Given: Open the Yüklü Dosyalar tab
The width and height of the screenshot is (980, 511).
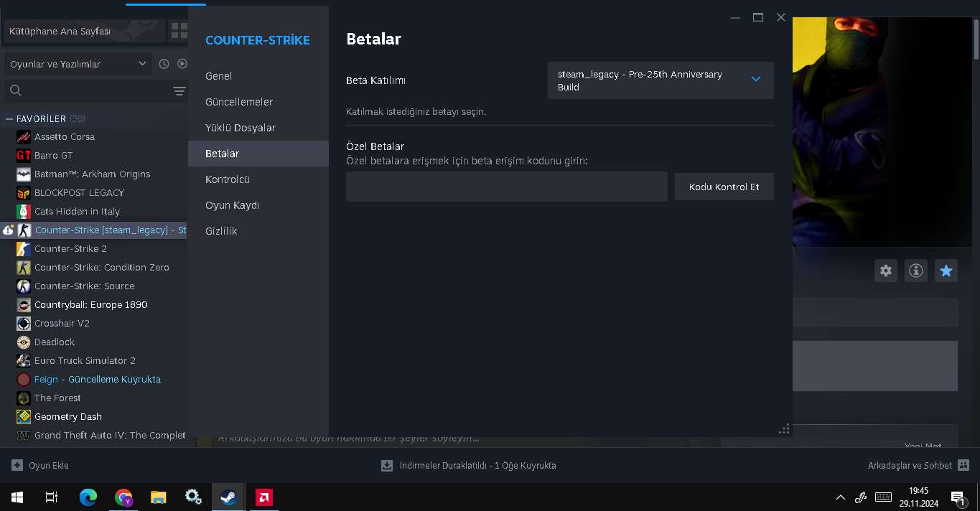Looking at the screenshot, I should coord(258,128).
